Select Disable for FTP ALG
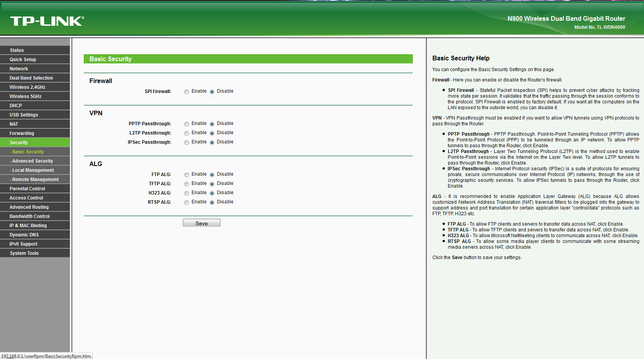Screen dimensions: 644x359 click(212, 175)
